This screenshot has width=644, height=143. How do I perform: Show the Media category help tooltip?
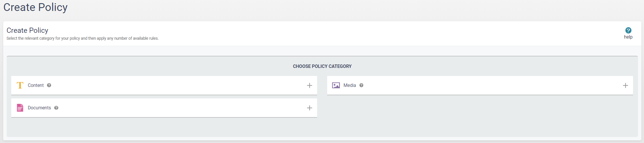pos(361,85)
